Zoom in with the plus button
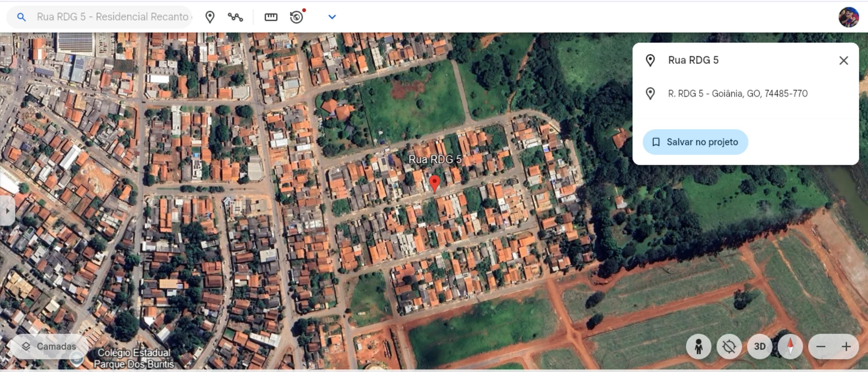The width and height of the screenshot is (868, 372). (x=846, y=346)
